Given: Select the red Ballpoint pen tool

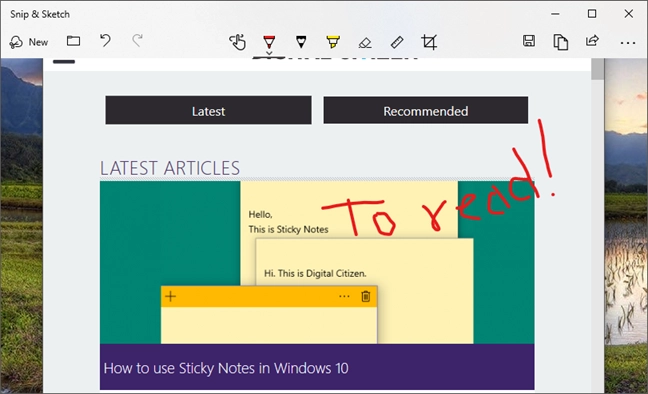Looking at the screenshot, I should click(x=269, y=41).
